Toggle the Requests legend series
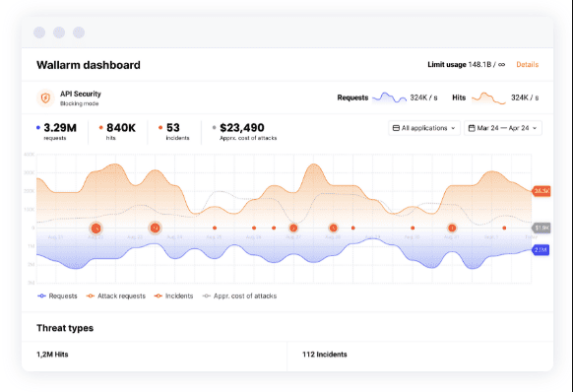573x392 pixels. coord(57,295)
